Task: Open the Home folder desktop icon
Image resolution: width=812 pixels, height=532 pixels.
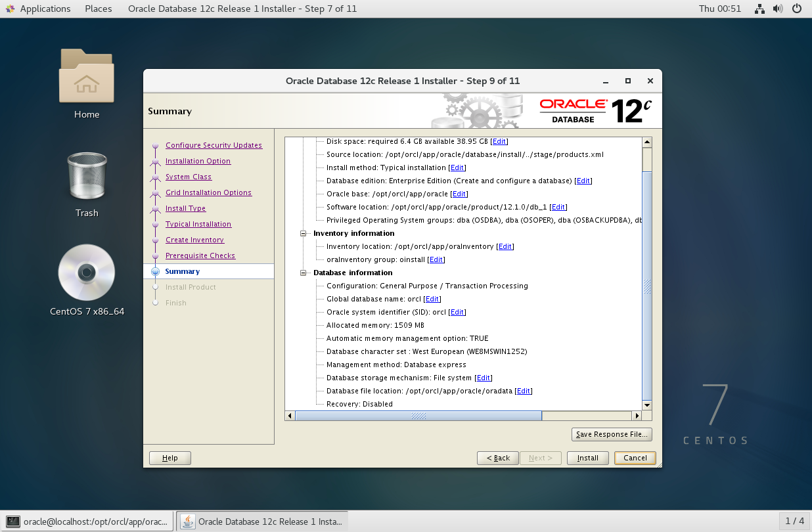Action: (x=86, y=76)
